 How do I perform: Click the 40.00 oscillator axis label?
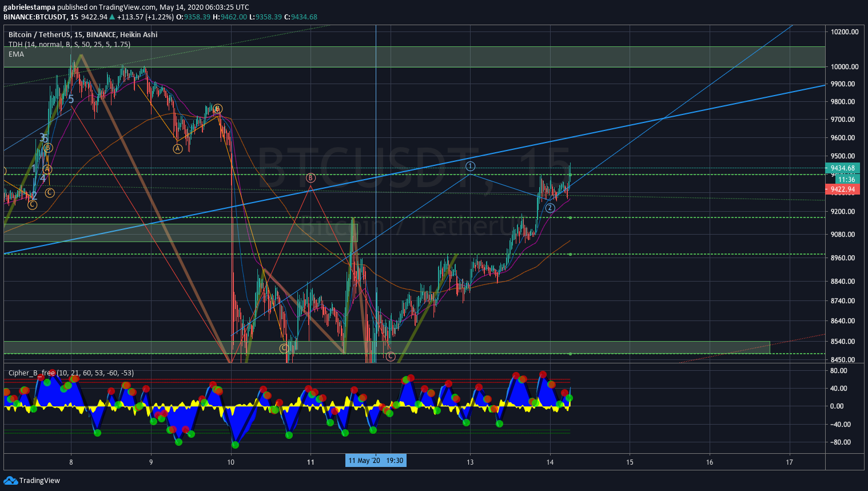[839, 389]
